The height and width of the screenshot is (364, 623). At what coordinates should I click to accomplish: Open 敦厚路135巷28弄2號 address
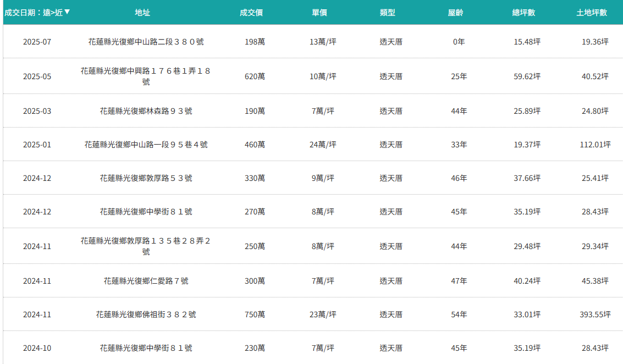tap(146, 246)
